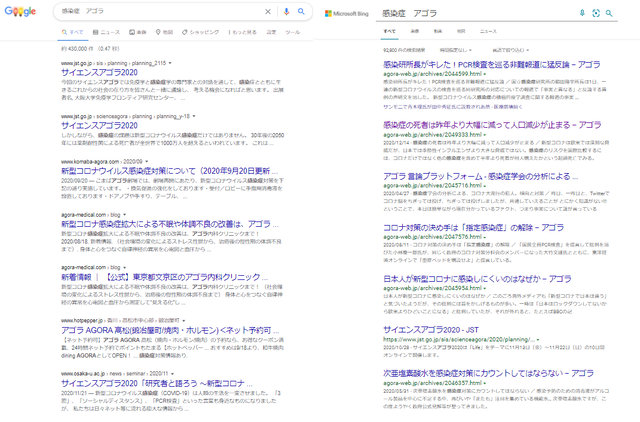Click the Google search magnifier button
This screenshot has width=640, height=422.
[301, 11]
